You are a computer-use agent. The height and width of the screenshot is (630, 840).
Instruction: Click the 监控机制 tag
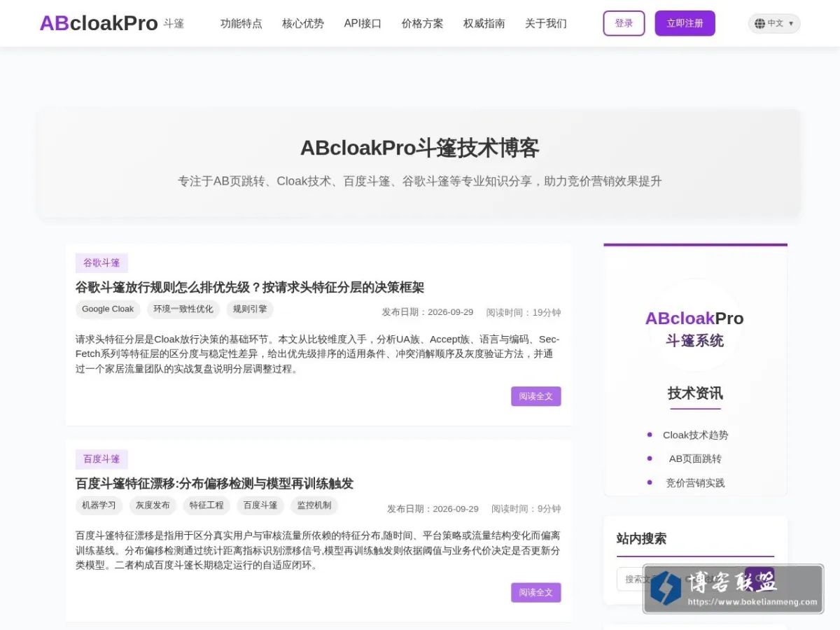(314, 505)
